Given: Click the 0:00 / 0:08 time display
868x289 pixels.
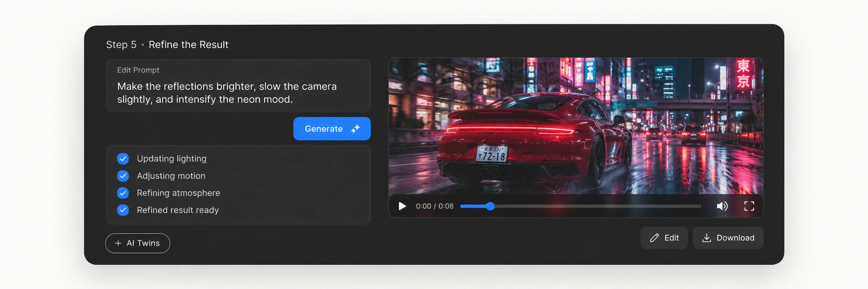Looking at the screenshot, I should point(434,206).
